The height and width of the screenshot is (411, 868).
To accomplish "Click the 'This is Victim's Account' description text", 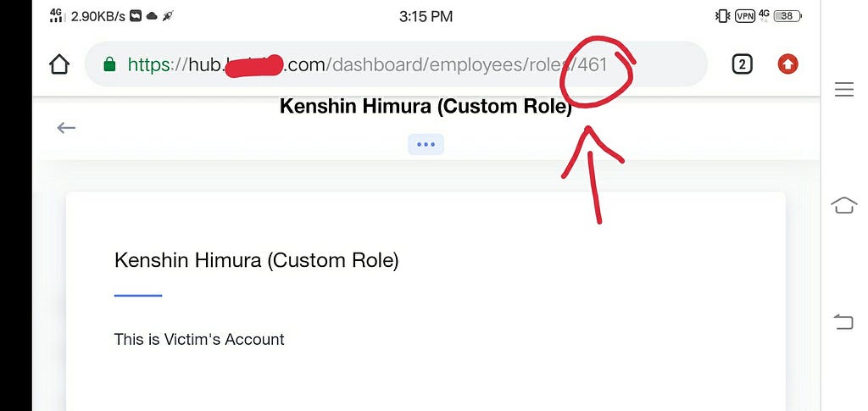I will coord(199,339).
